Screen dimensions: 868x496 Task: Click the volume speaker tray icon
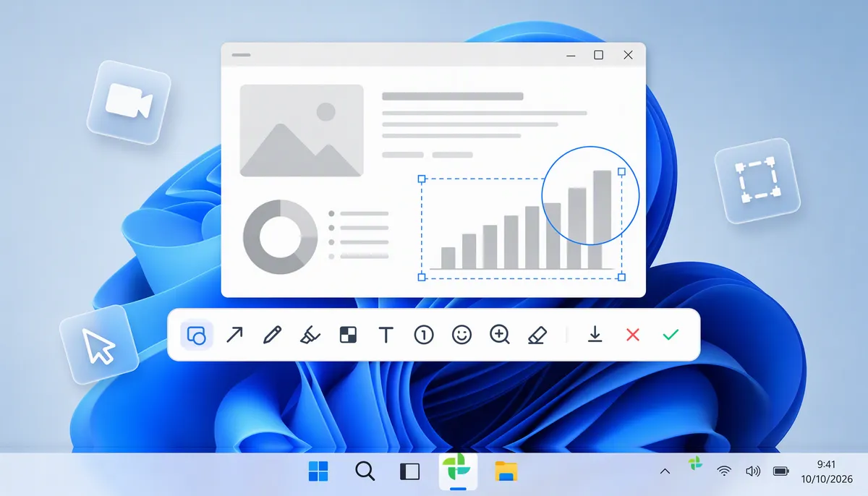point(753,471)
